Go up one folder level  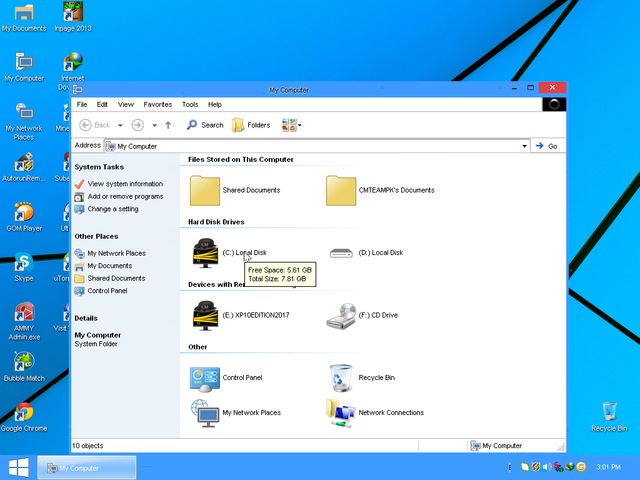tap(168, 125)
